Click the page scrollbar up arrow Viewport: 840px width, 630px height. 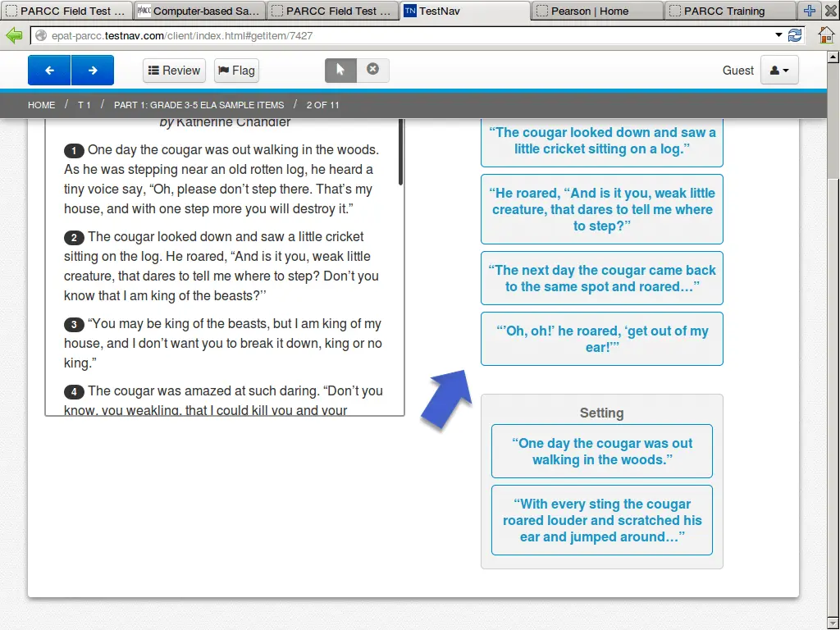833,57
